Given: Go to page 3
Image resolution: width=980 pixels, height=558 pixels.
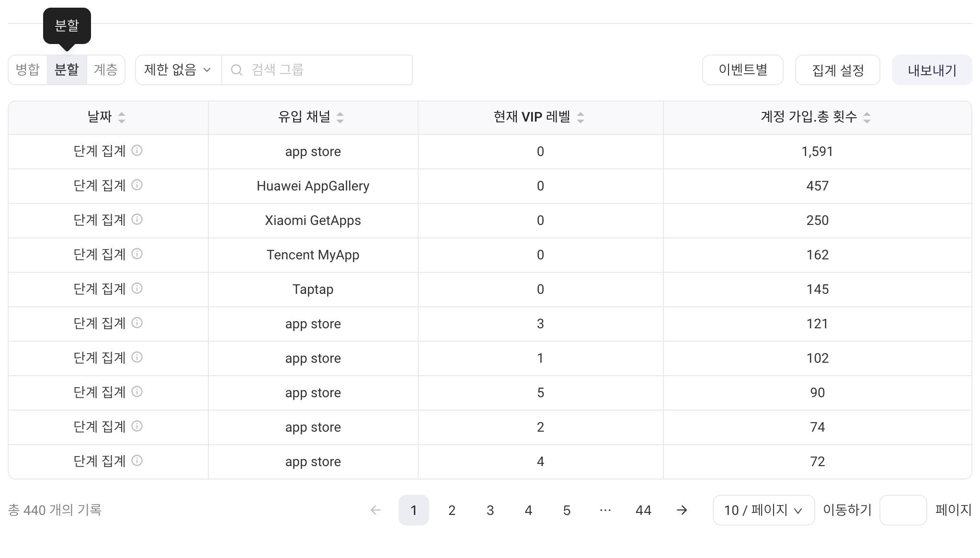Looking at the screenshot, I should coord(490,510).
